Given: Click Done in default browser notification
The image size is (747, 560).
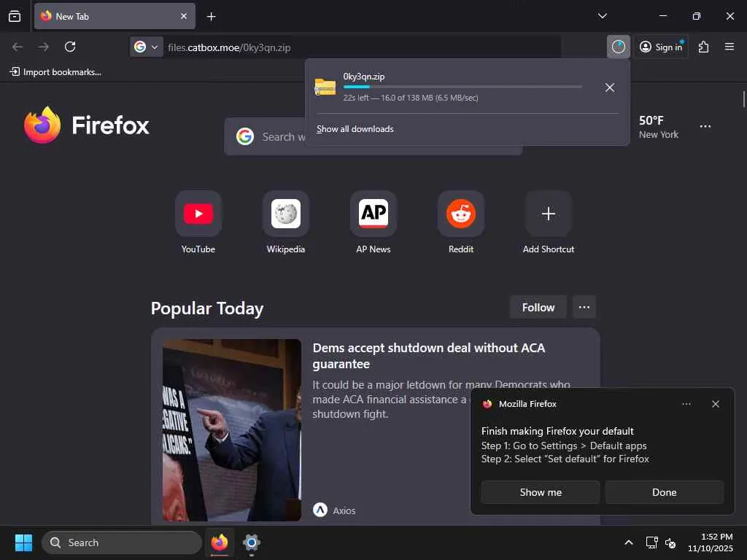Looking at the screenshot, I should [x=664, y=492].
